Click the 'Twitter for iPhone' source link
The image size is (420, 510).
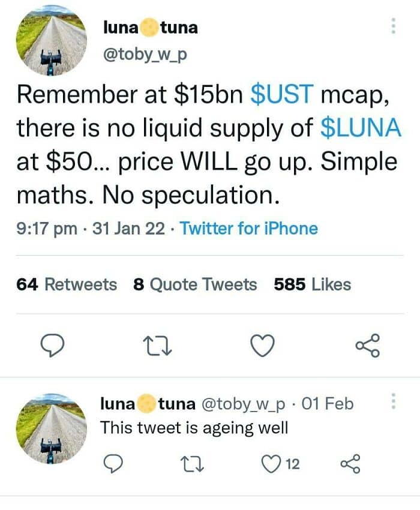[x=248, y=228]
